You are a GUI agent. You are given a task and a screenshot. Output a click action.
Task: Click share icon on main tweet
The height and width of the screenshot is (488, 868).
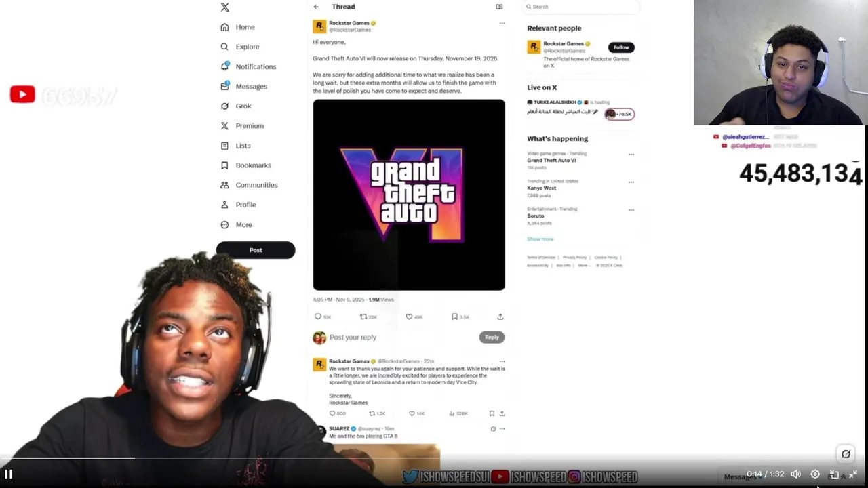pyautogui.click(x=500, y=317)
